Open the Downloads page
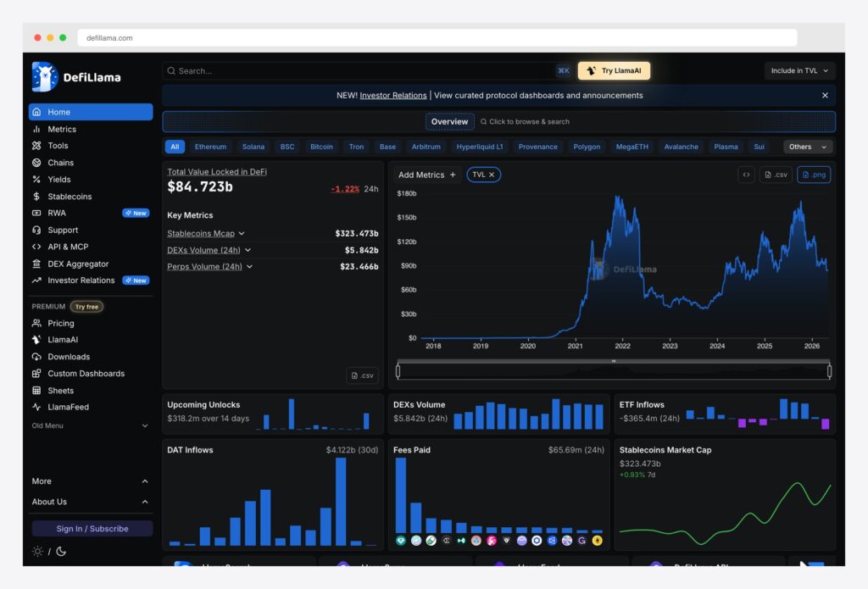 point(90,357)
